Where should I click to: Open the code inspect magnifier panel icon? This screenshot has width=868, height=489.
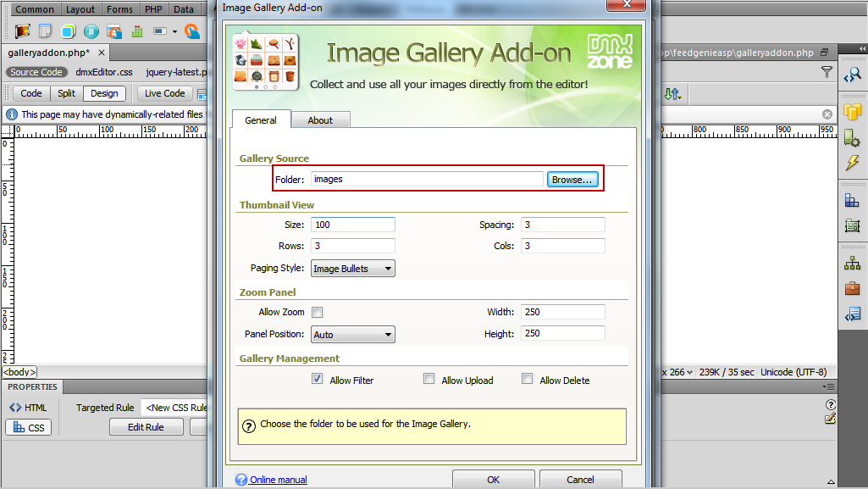853,75
